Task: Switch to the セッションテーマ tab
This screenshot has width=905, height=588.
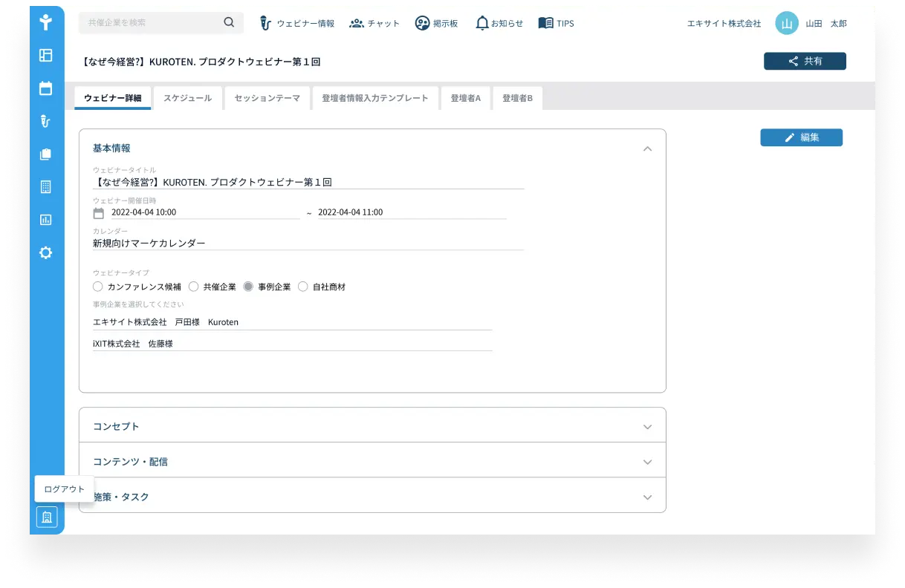Action: 267,98
